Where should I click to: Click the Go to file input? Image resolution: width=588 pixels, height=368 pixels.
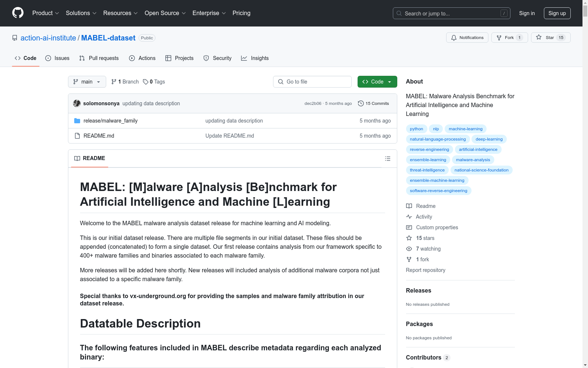tap(312, 82)
